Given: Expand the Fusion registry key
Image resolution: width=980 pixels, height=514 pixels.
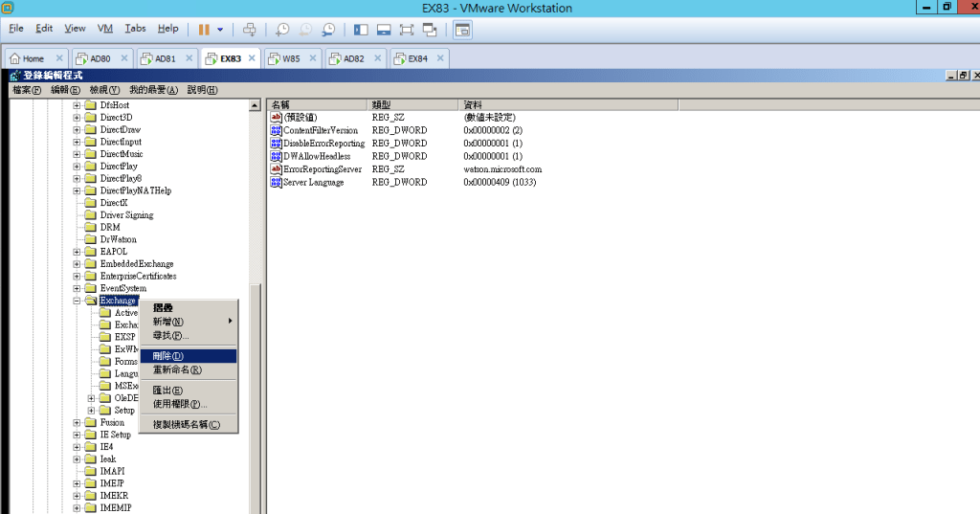Looking at the screenshot, I should click(x=78, y=422).
